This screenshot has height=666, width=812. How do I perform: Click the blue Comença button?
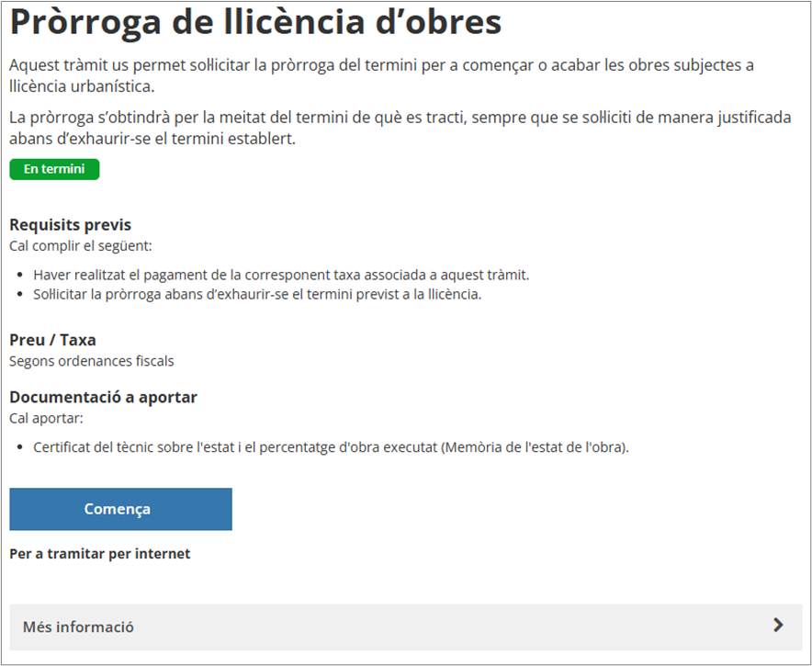tap(120, 509)
